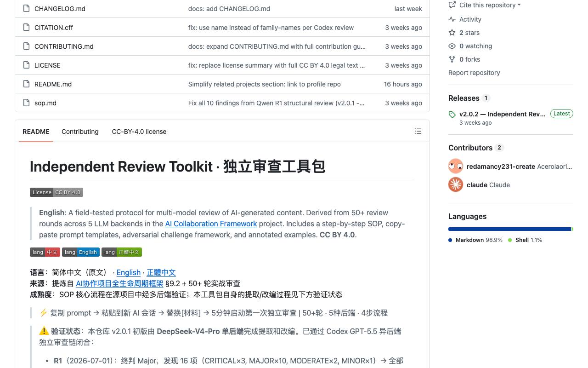Expand the Cite this repository dropdown

pyautogui.click(x=485, y=5)
